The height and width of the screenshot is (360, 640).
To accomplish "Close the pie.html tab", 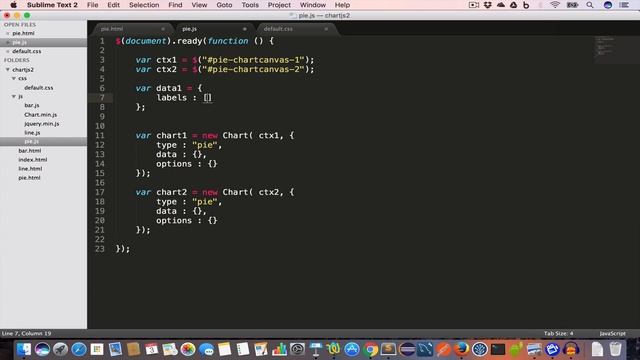I will (163, 29).
